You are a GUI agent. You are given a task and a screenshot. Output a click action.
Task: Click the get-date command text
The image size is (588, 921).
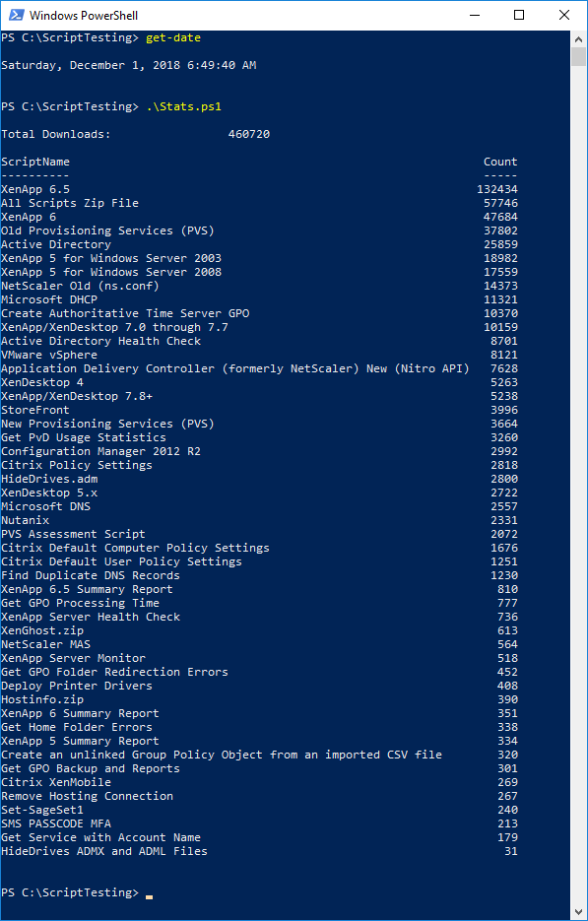pyautogui.click(x=173, y=38)
